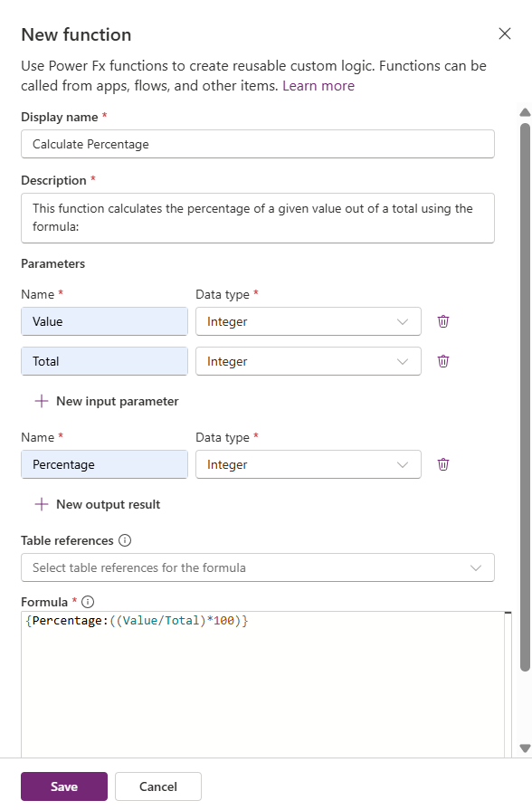The image size is (532, 810).
Task: Close the New function panel
Action: click(x=505, y=33)
